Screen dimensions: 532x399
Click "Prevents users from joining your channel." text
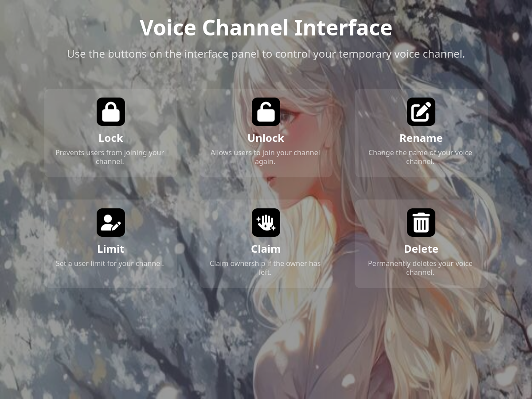(110, 157)
